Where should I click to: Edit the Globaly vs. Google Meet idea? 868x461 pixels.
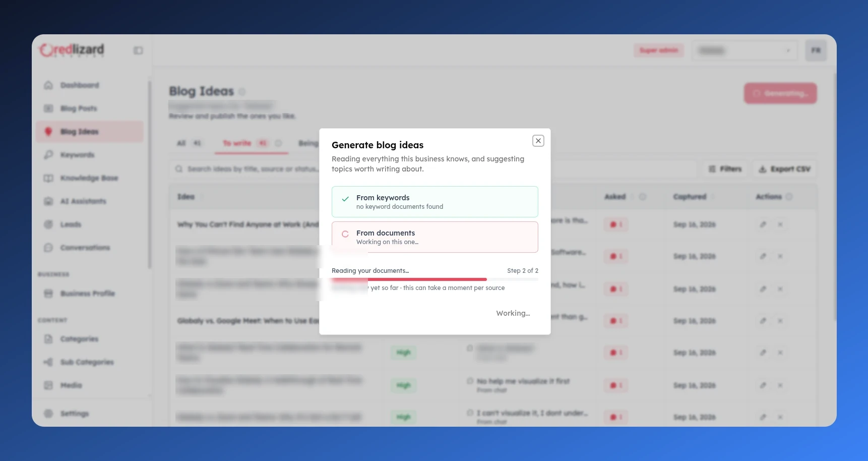point(763,321)
